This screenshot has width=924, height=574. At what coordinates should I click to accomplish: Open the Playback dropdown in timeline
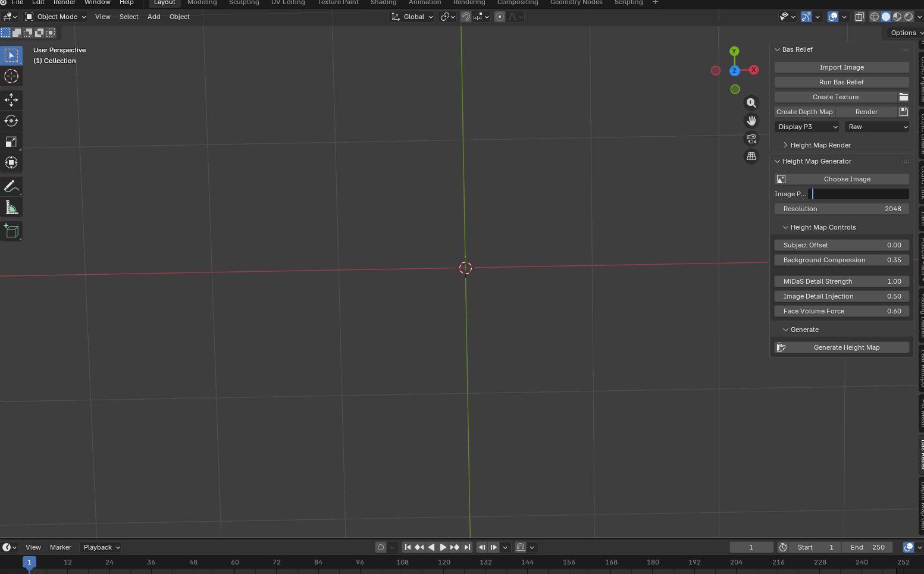[x=101, y=547]
